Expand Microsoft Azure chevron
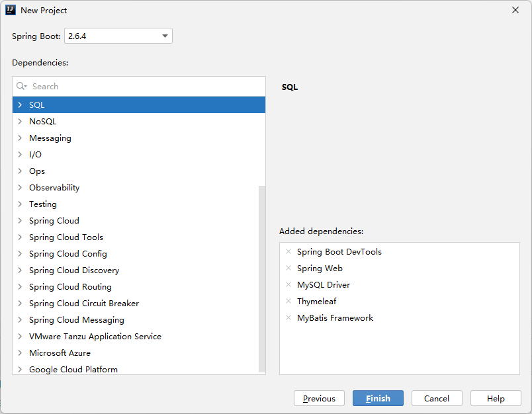The height and width of the screenshot is (414, 532). (20, 353)
